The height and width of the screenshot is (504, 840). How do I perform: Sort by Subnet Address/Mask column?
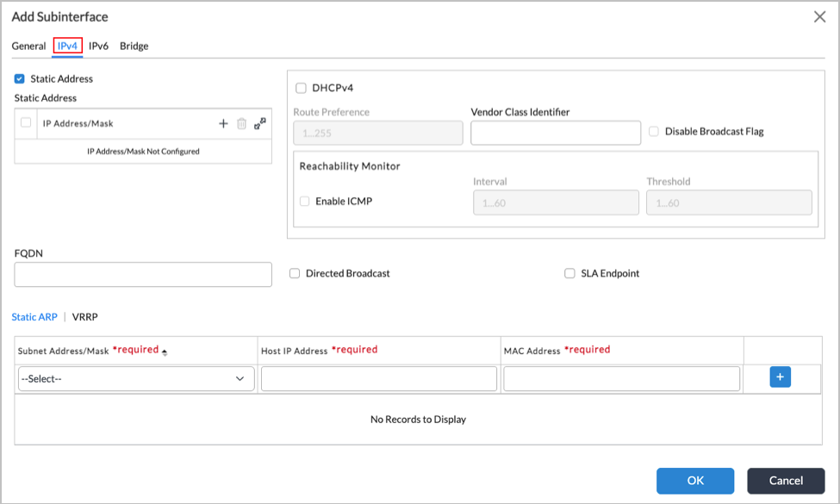(165, 352)
